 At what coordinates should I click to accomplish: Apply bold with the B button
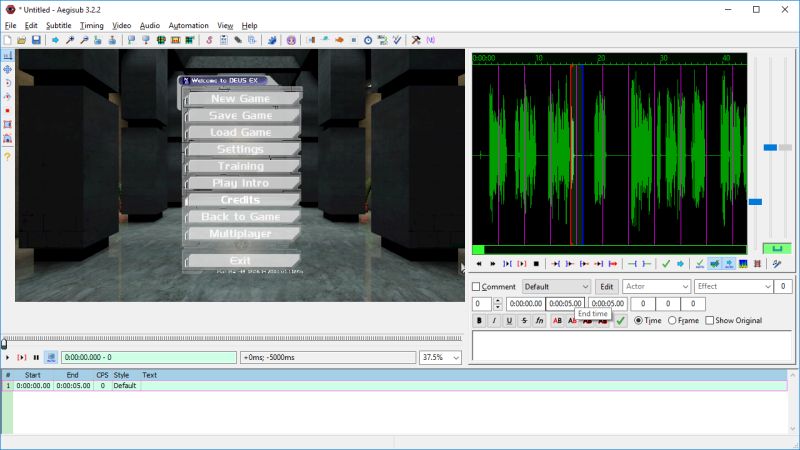coord(479,320)
